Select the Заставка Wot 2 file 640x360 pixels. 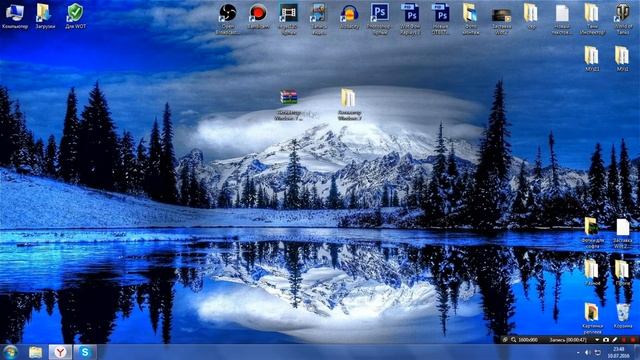coord(622,233)
